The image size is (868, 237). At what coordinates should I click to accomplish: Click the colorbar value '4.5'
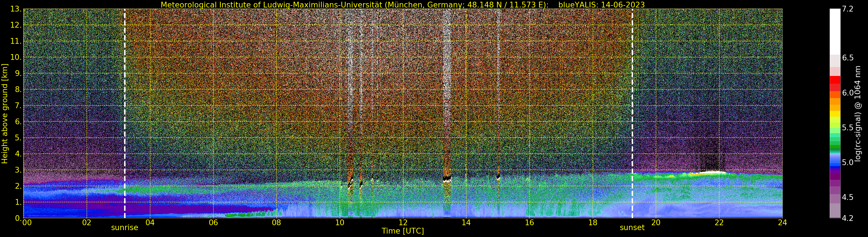pyautogui.click(x=848, y=197)
